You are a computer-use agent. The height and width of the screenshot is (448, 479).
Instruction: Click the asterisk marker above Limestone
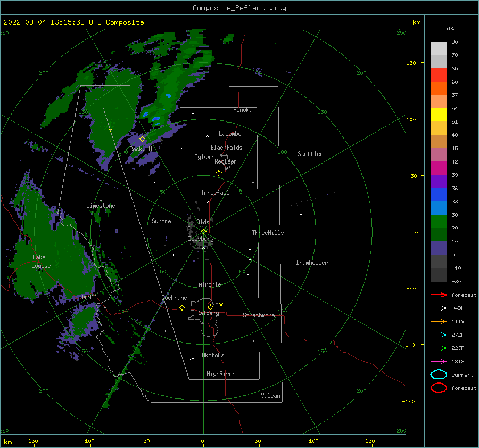click(101, 201)
